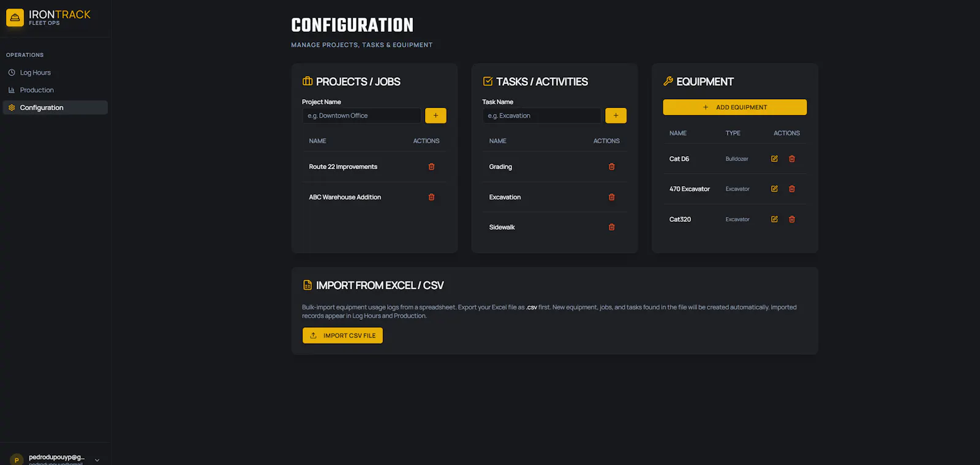Open Log Hours page
The height and width of the screenshot is (465, 980).
pyautogui.click(x=55, y=72)
